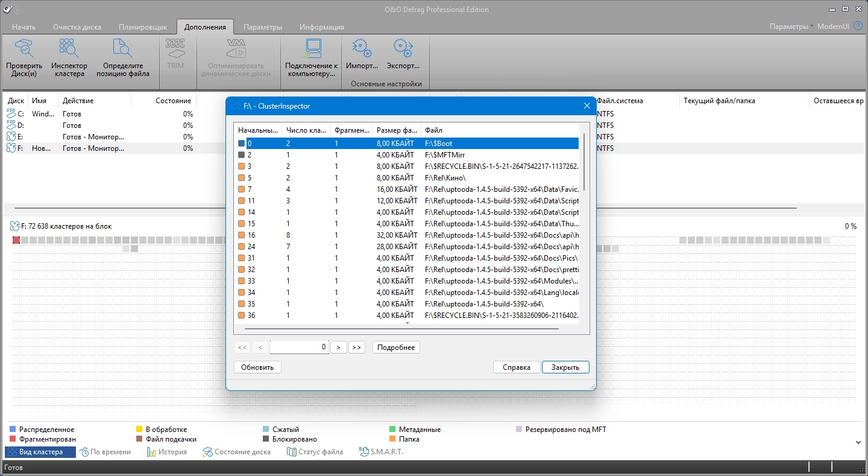
Task: Jump to last page with >> button
Action: coord(356,347)
